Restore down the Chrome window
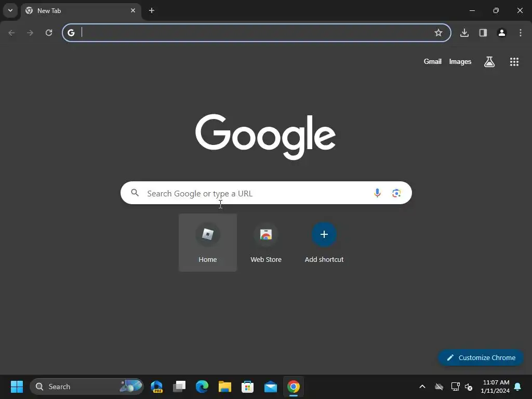 496,10
